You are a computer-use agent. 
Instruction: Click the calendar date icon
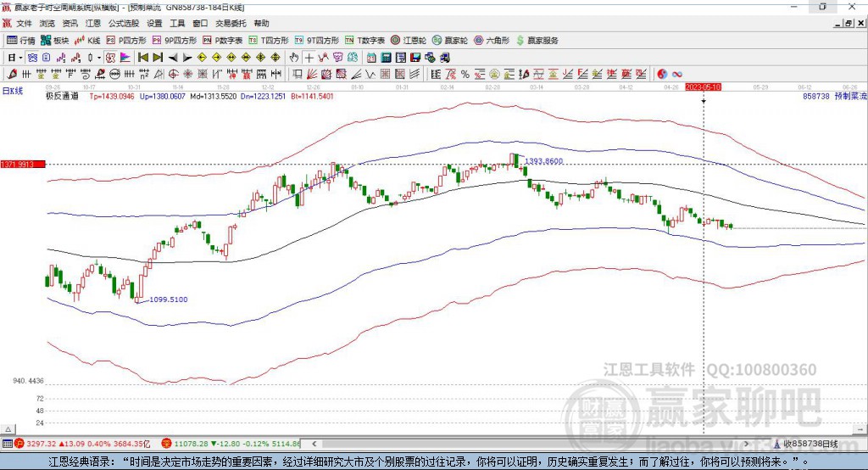click(371, 58)
